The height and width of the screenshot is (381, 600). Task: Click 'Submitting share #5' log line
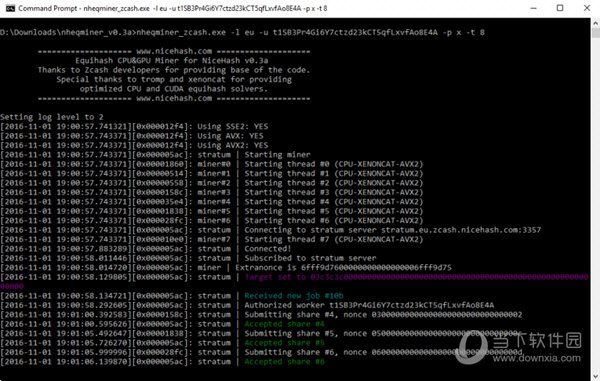pyautogui.click(x=261, y=334)
